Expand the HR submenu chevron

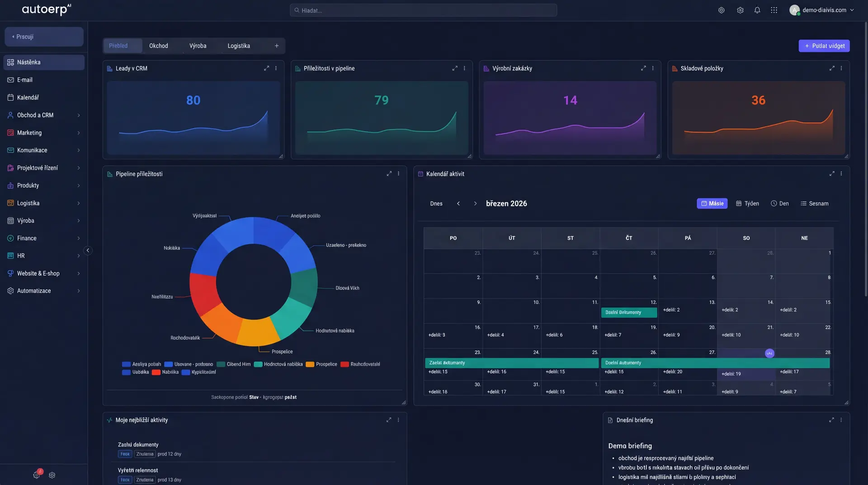pyautogui.click(x=79, y=256)
